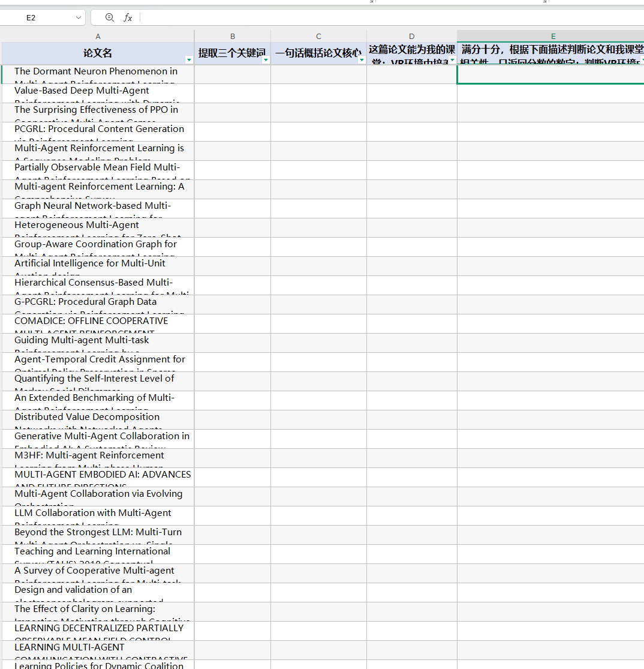Select the cell 'Beyond the Strongest LLM: Multi-Turn'
The width and height of the screenshot is (644, 669).
[x=98, y=535]
